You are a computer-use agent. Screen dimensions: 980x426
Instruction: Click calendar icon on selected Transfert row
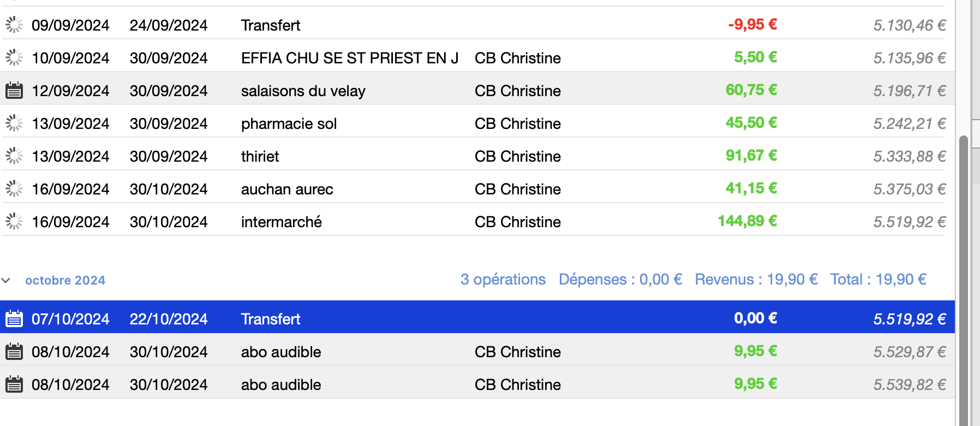(14, 318)
